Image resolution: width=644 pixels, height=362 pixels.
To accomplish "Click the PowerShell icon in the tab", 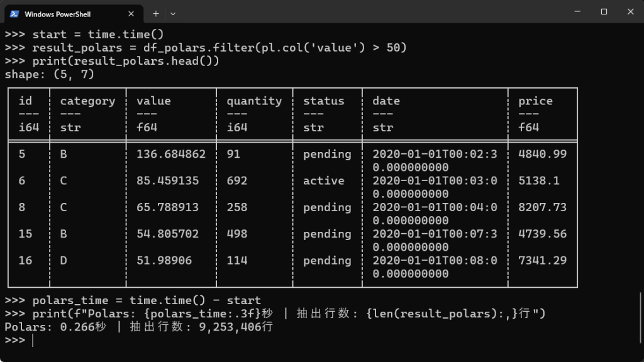I will coord(14,13).
